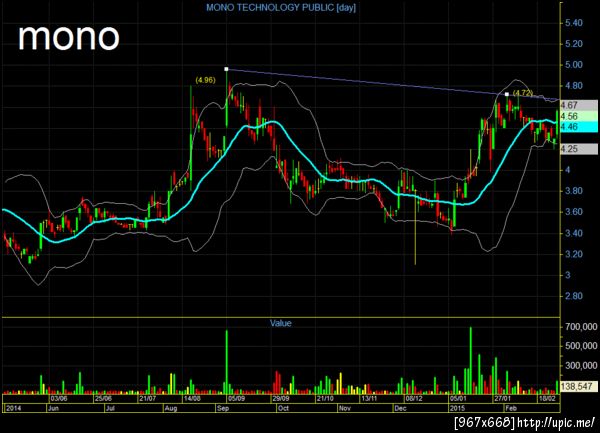Click the 27/01 date marker
This screenshot has height=433, width=600.
[503, 399]
